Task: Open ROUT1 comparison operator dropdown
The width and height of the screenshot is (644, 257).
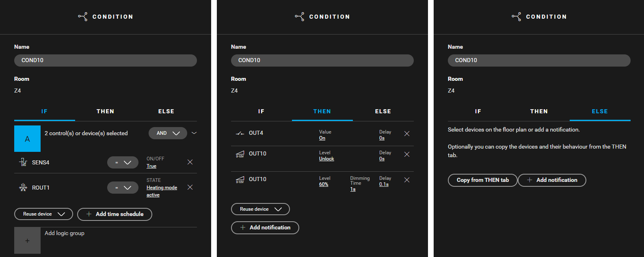Action: pyautogui.click(x=123, y=188)
